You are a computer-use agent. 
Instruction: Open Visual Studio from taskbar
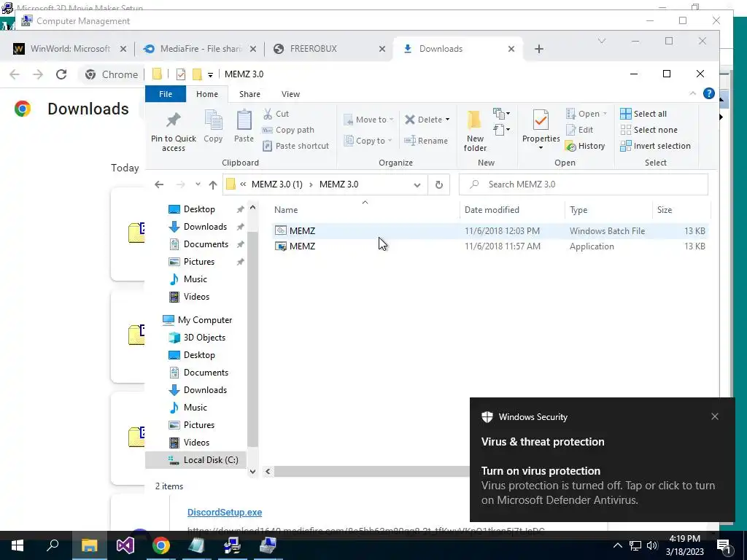tap(125, 545)
